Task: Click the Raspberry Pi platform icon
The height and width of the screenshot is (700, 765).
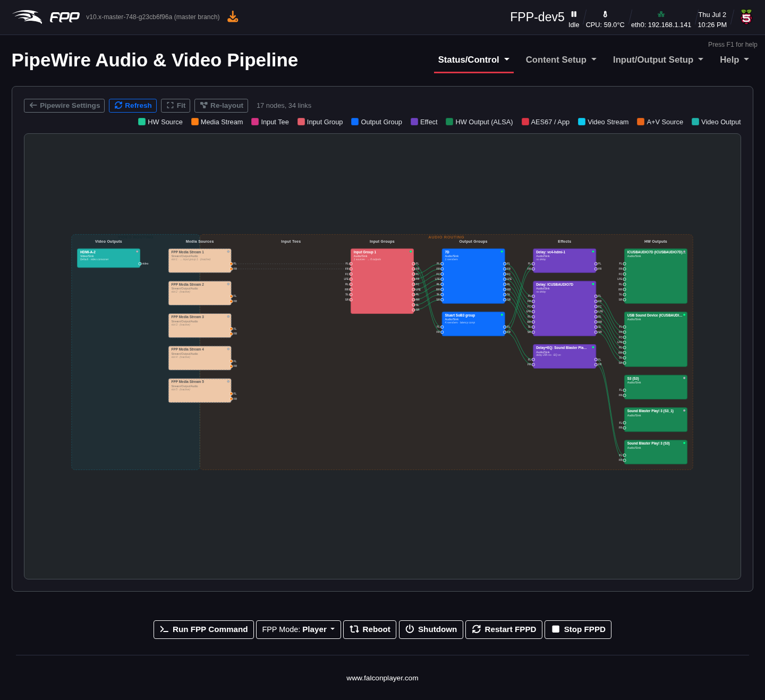Action: click(x=746, y=17)
